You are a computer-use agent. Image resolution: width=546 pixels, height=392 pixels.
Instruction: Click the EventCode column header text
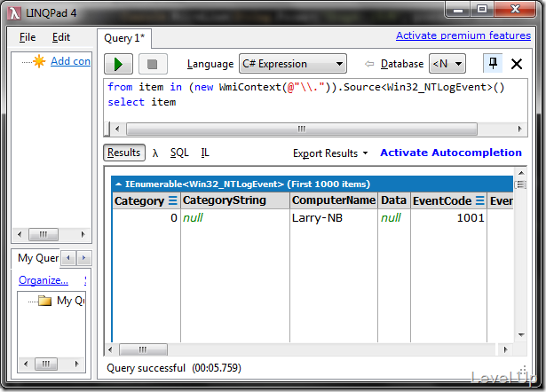[442, 201]
